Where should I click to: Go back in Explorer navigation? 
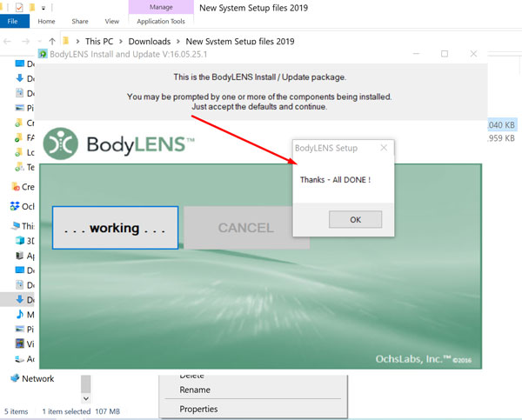coord(7,41)
